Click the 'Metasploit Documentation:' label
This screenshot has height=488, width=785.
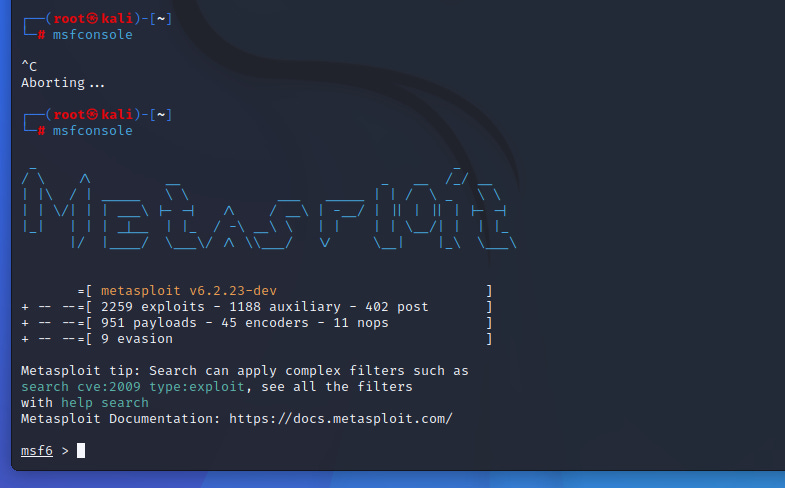click(121, 419)
